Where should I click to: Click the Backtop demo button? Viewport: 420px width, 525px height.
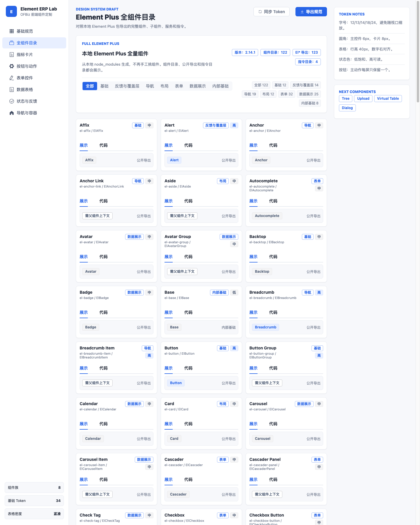tap(262, 272)
